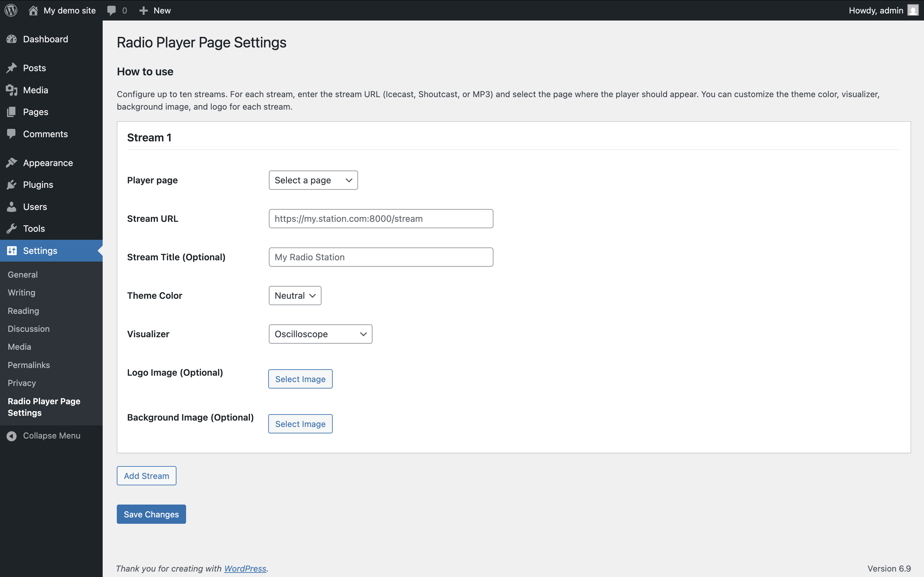Click the Add Stream button
The height and width of the screenshot is (577, 924).
pyautogui.click(x=146, y=475)
